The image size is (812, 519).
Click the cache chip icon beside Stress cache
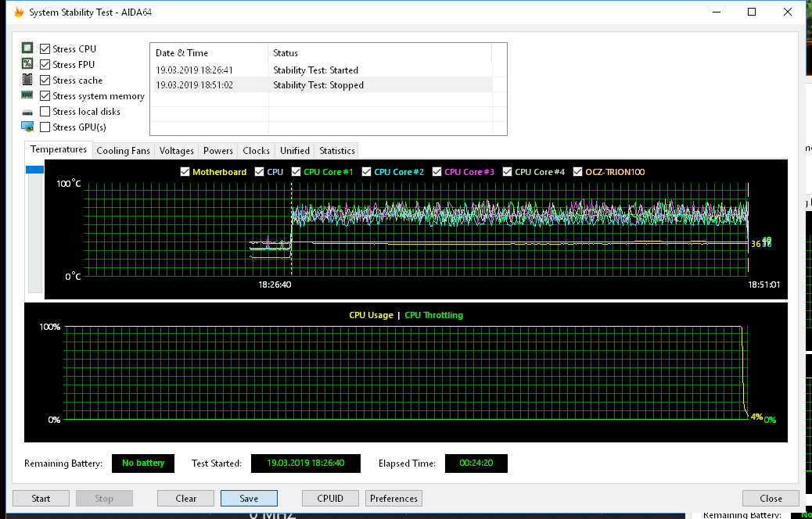27,80
